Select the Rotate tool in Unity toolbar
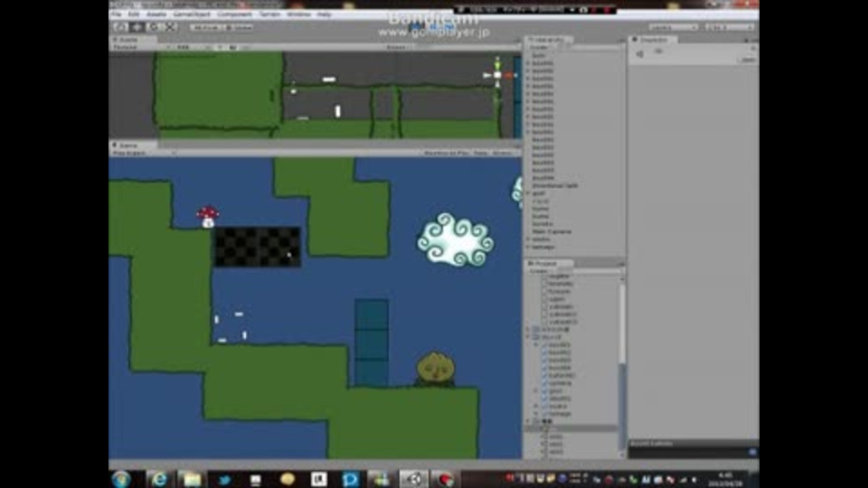The image size is (868, 488). coord(154,26)
